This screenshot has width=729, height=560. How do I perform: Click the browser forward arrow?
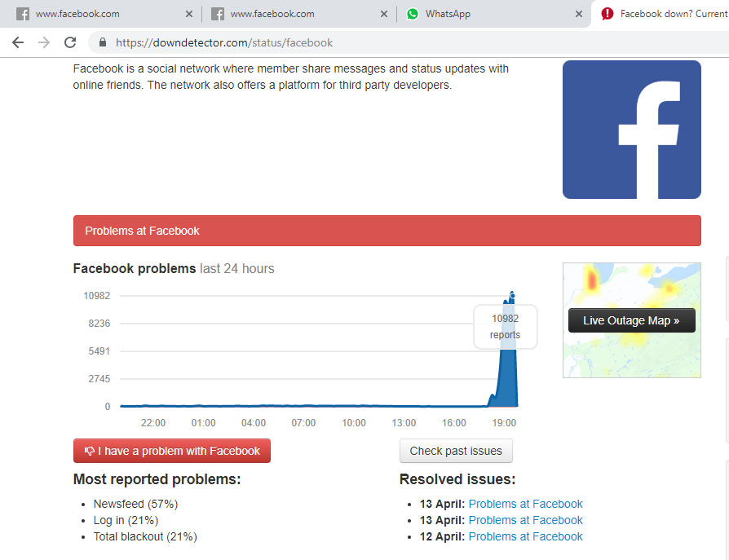(x=44, y=42)
